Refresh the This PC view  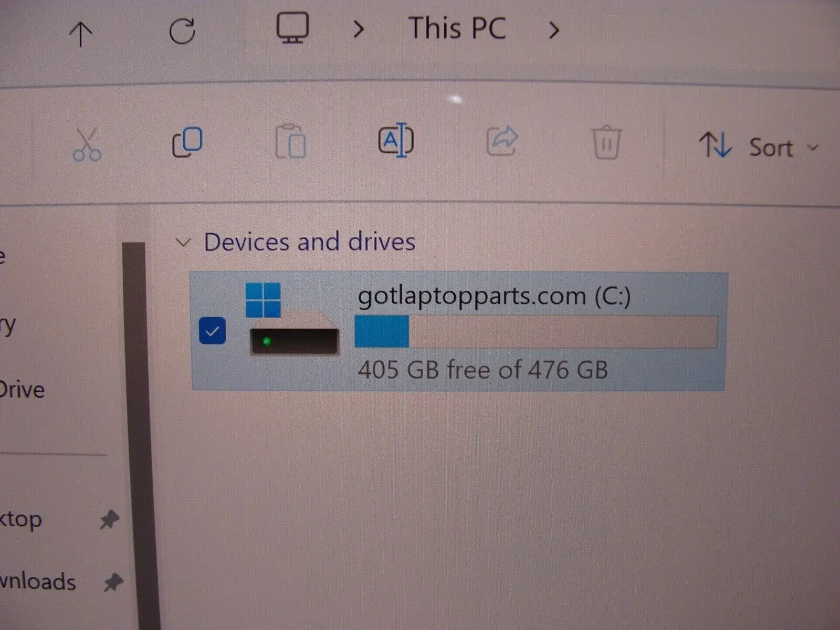pos(182,31)
